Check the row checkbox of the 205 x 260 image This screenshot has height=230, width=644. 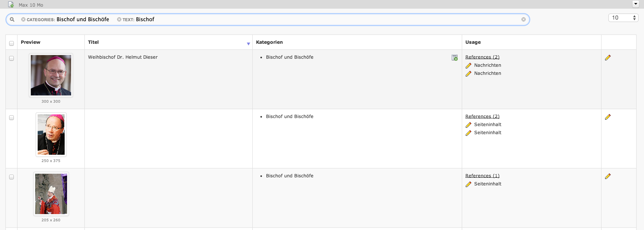pyautogui.click(x=11, y=177)
